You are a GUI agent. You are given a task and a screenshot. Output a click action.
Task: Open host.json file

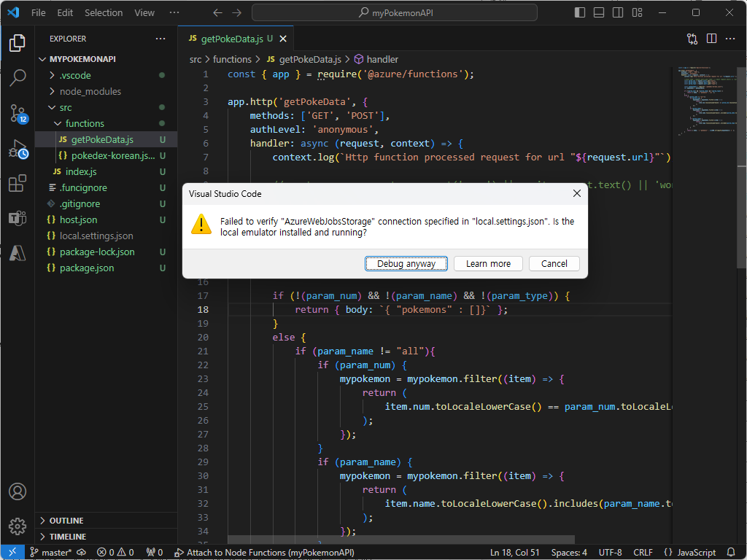pos(106,219)
